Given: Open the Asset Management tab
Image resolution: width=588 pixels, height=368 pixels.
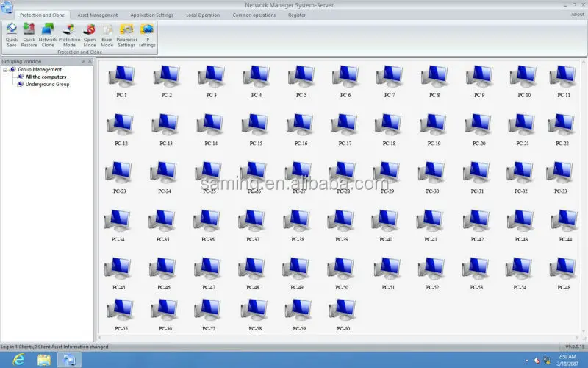Looking at the screenshot, I should pos(97,15).
